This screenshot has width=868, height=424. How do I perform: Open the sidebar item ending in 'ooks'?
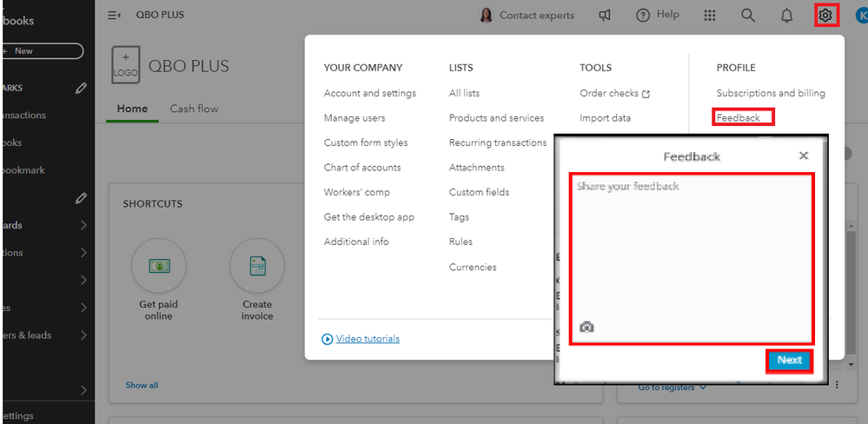point(11,142)
